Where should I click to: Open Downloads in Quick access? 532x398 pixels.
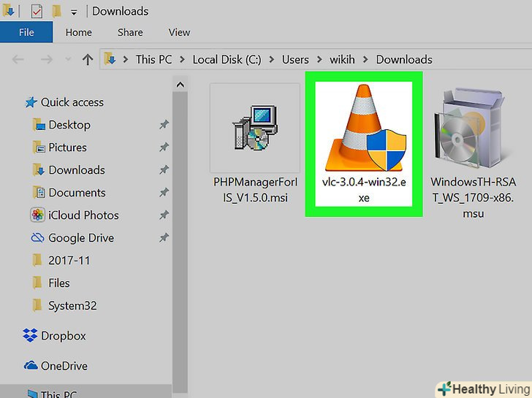(77, 170)
